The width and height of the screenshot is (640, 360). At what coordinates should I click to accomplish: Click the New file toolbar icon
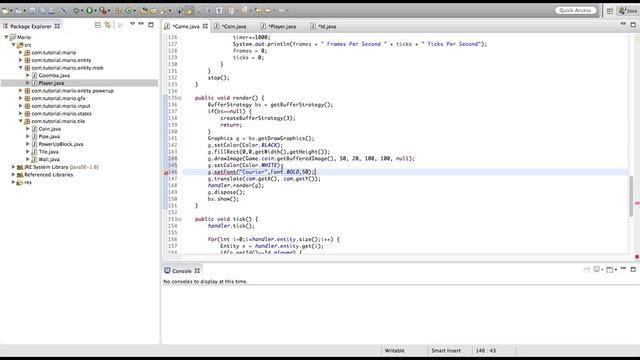[6, 11]
